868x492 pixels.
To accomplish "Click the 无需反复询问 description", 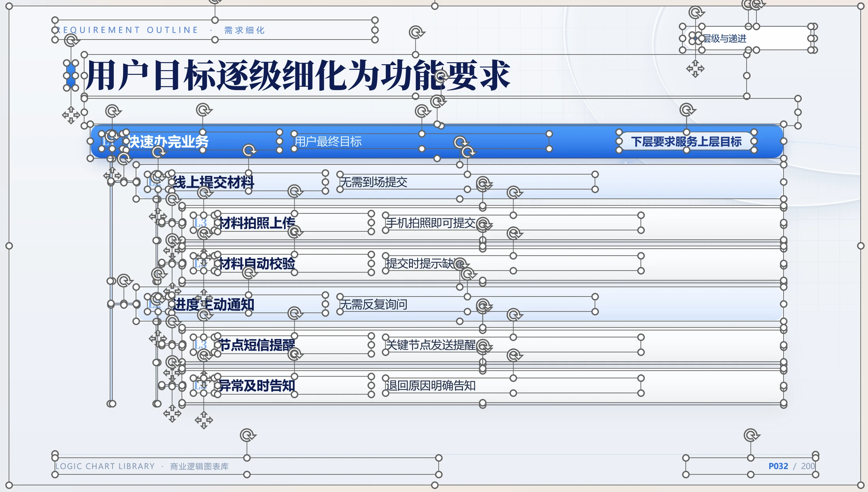I will point(374,304).
